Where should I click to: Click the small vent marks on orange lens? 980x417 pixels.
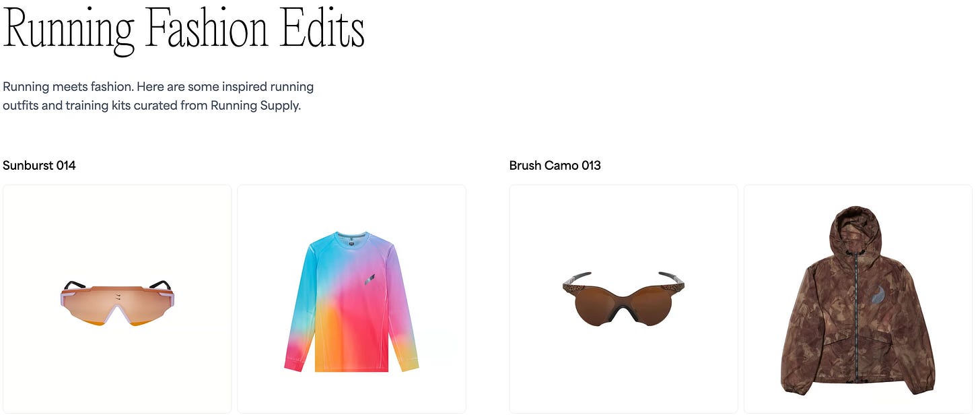118,296
